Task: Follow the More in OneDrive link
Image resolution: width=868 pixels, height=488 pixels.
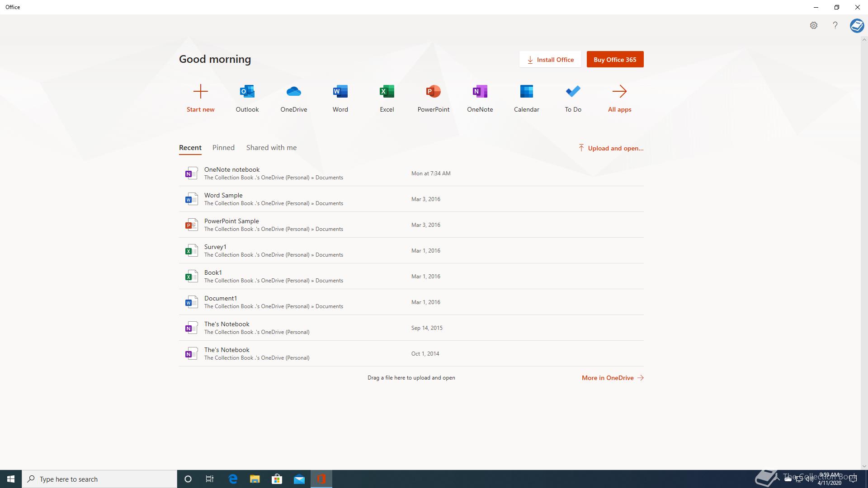Action: [613, 378]
